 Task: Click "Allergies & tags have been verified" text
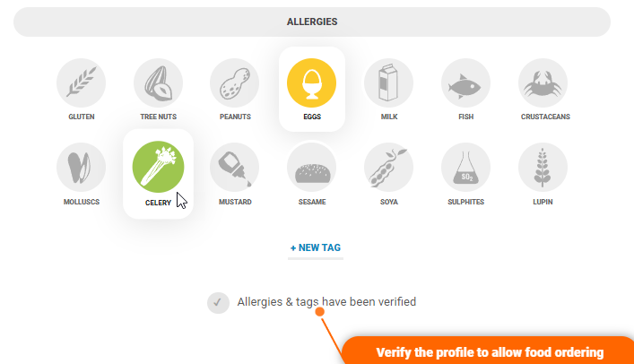[326, 302]
